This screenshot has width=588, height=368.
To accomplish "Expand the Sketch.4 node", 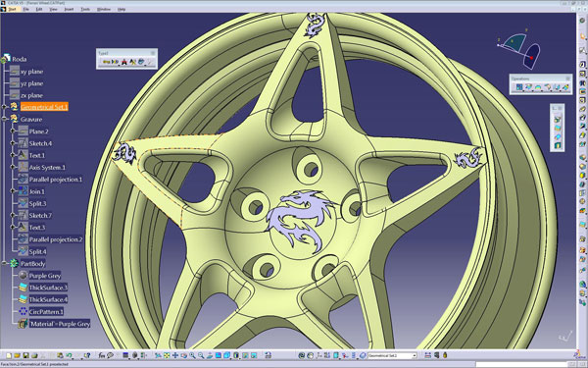I will (x=13, y=143).
